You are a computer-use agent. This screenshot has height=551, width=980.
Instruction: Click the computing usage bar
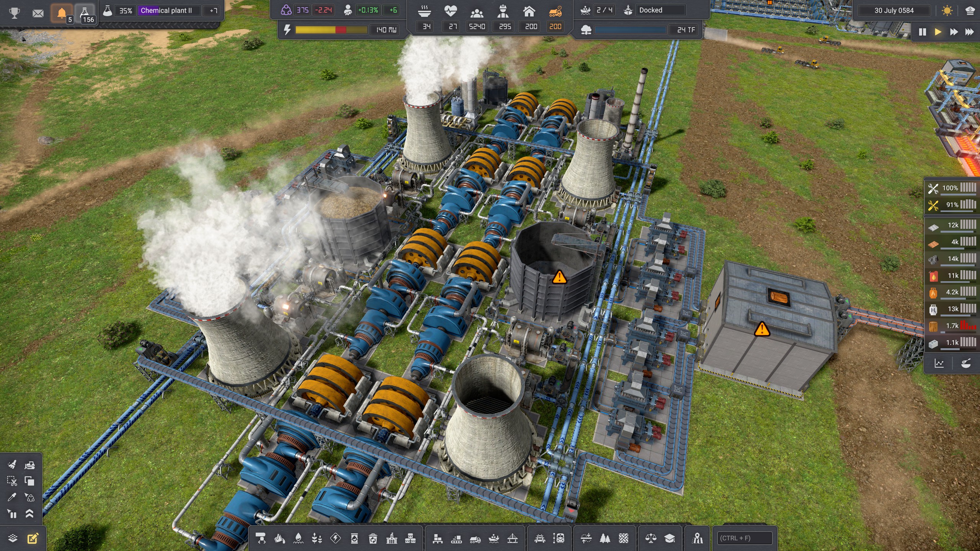[630, 30]
